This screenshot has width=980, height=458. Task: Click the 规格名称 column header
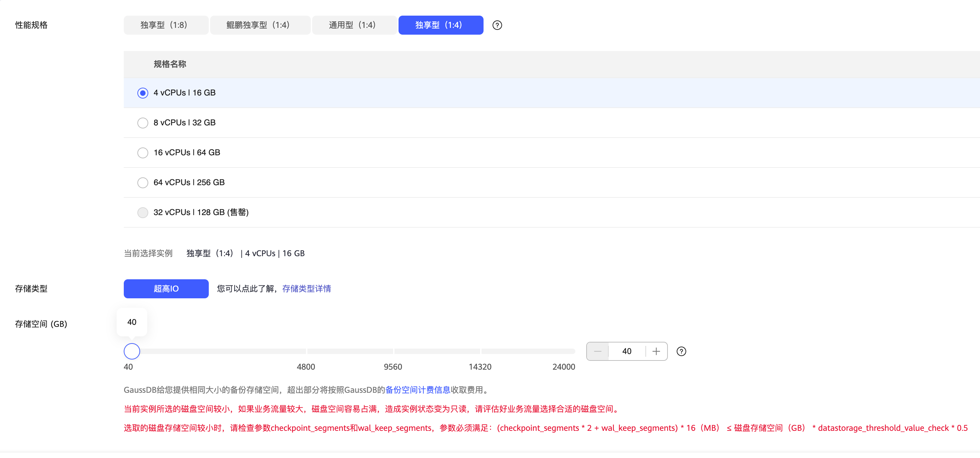coord(170,64)
